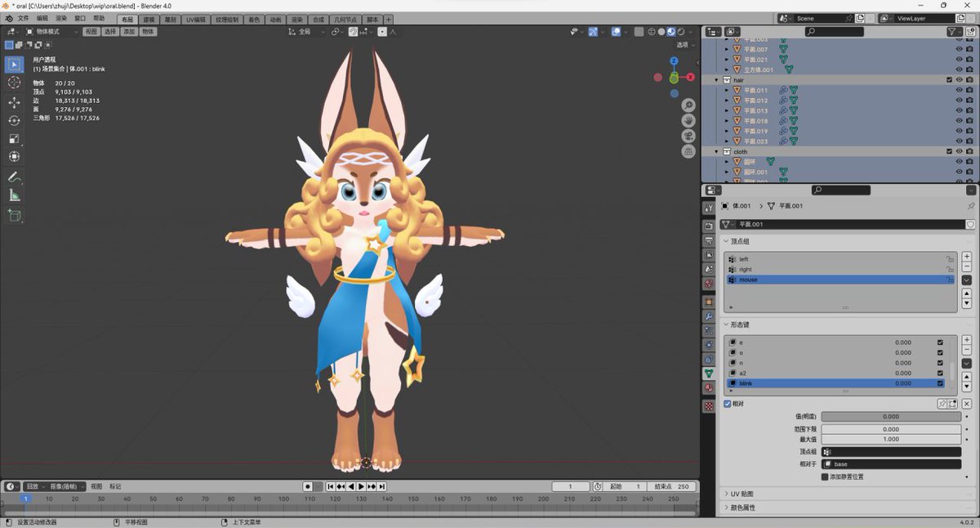Screen dimensions: 980x528
Task: Click the zoom magnifier viewport gizmo
Action: pyautogui.click(x=688, y=105)
